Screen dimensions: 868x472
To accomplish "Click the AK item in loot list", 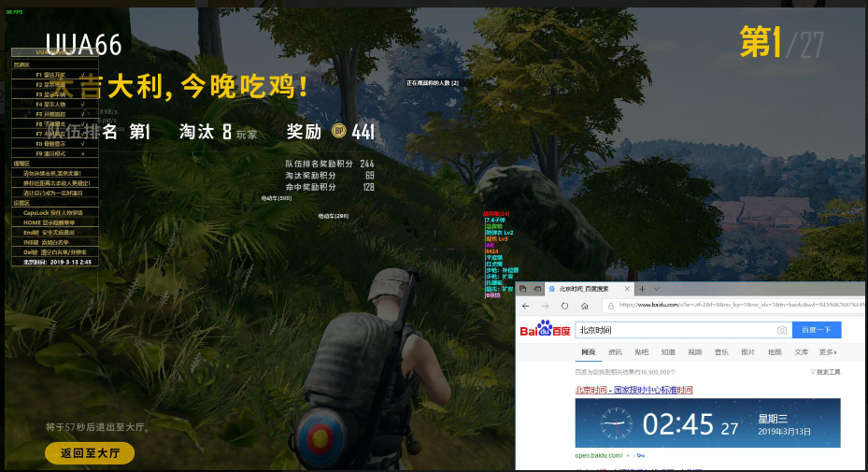I will (490, 245).
